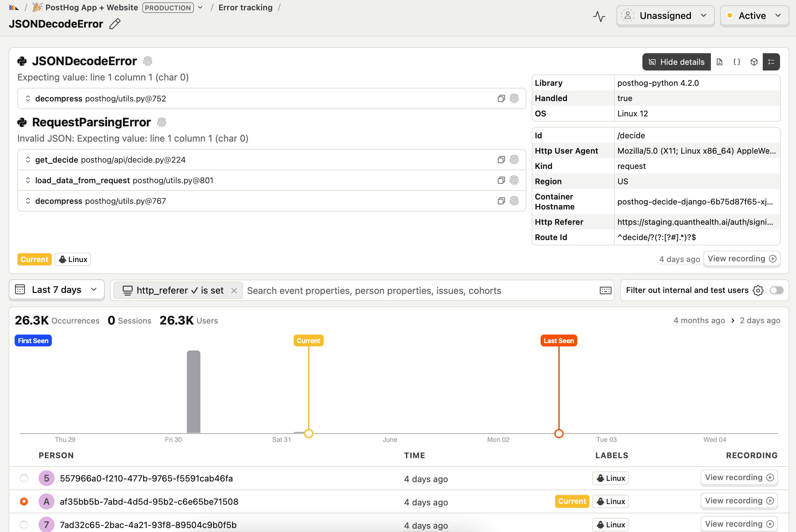796x532 pixels.
Task: Click the Current marker on the chart
Action: pos(309,341)
